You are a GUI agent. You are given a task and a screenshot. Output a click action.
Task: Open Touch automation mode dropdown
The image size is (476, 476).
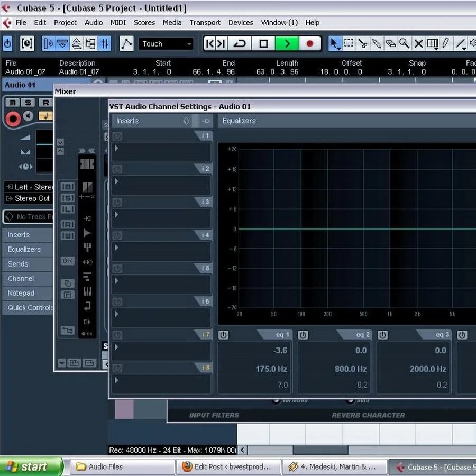166,44
